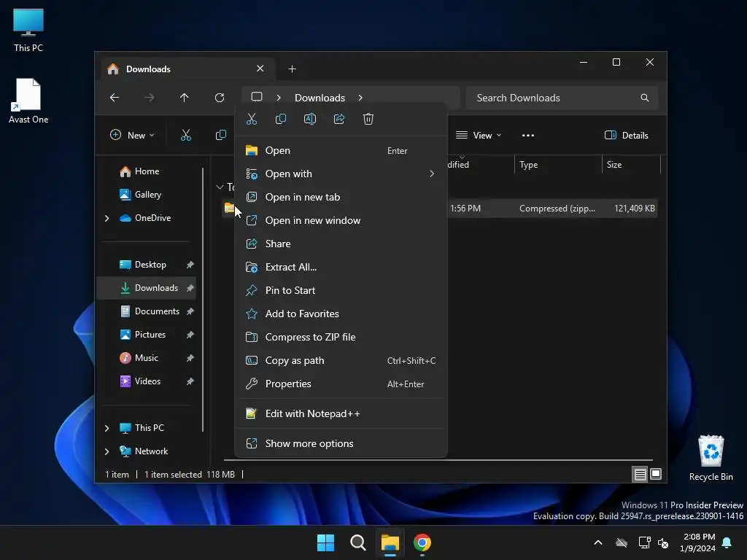This screenshot has width=747, height=560.
Task: Click the Copy icon in context menu
Action: (x=281, y=119)
